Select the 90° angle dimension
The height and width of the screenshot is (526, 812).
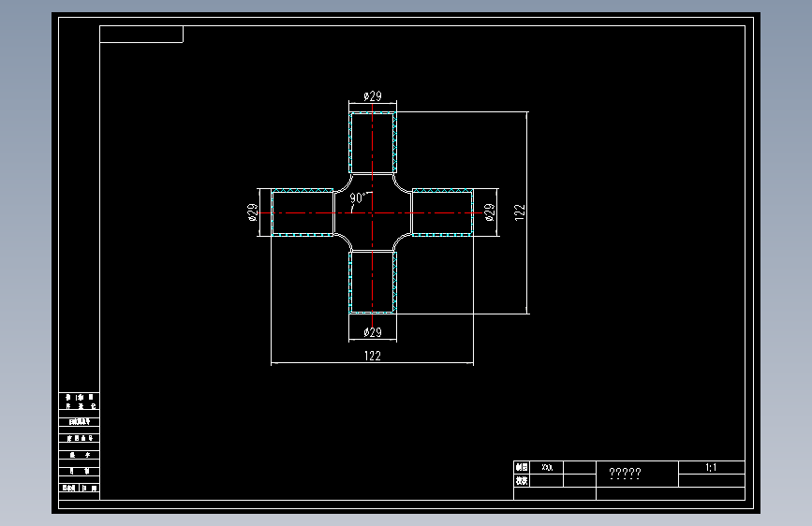click(x=358, y=197)
